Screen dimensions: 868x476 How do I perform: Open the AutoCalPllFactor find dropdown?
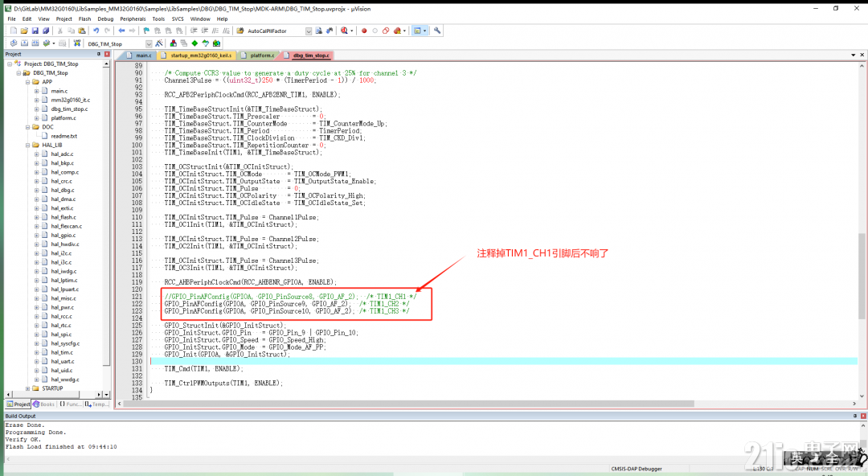pos(309,31)
